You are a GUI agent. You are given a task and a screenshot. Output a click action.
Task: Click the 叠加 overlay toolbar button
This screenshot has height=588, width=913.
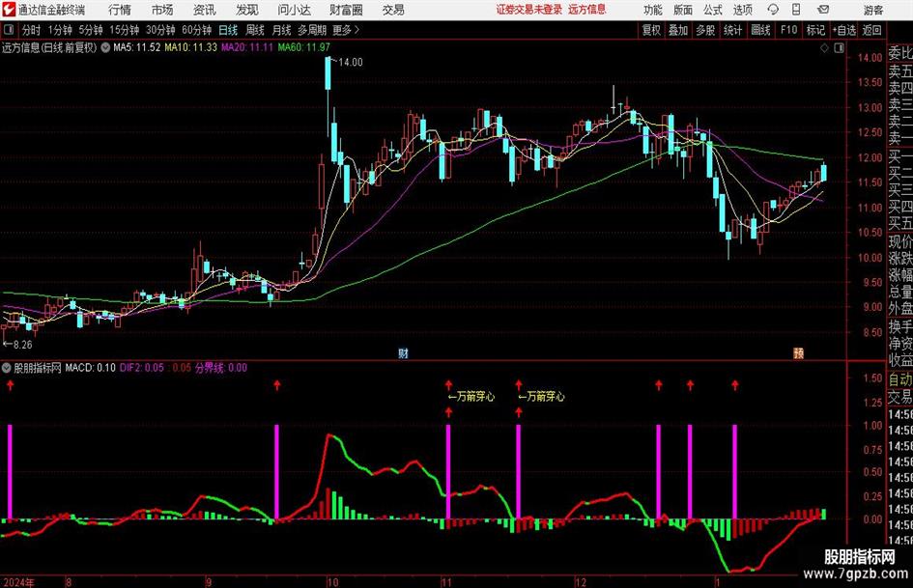pos(678,30)
